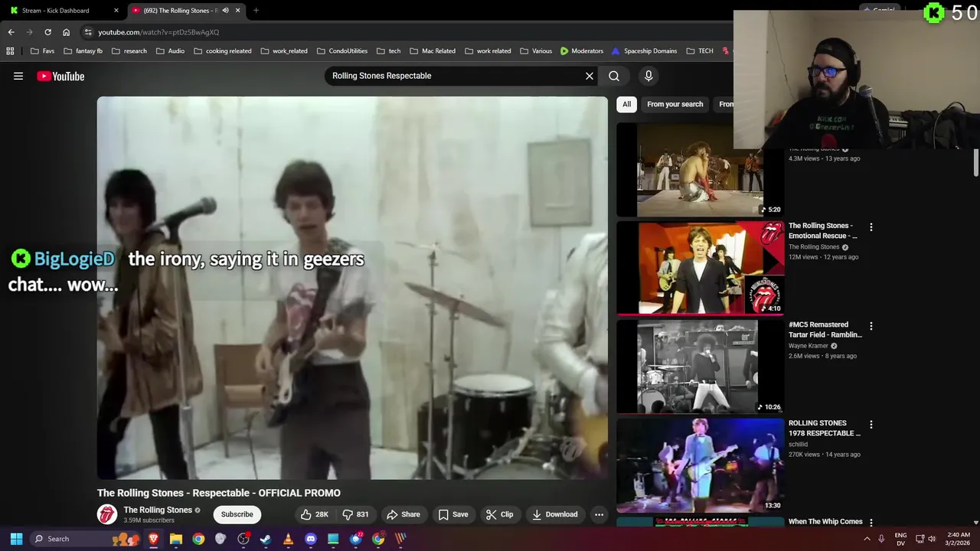980x551 pixels.
Task: Open the Audio bookmark folder
Action: pyautogui.click(x=170, y=51)
